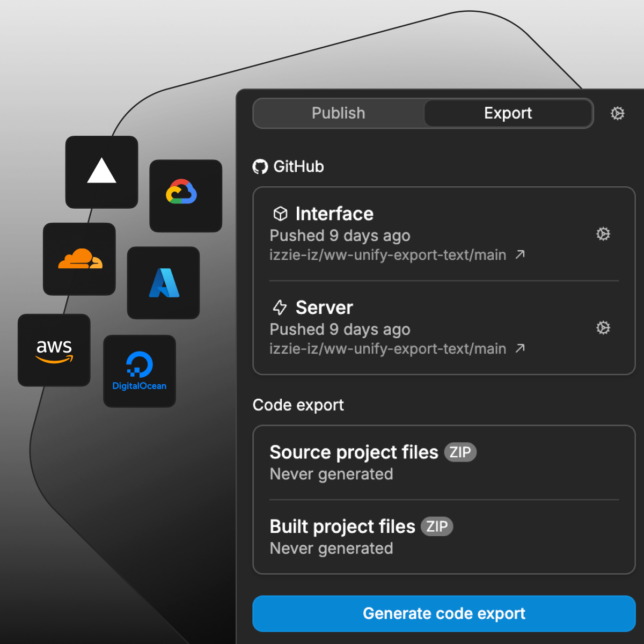
Task: Open the panel settings gear at top right
Action: [x=618, y=113]
